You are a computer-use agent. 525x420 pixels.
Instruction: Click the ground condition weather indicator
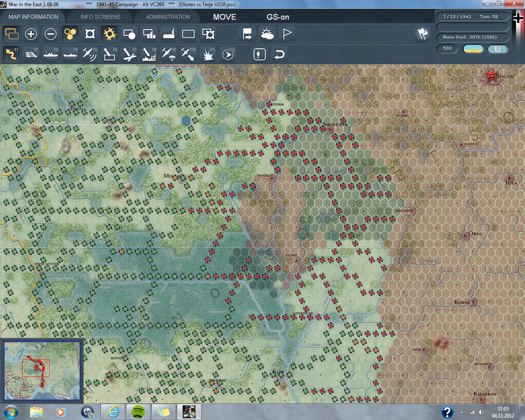point(473,49)
